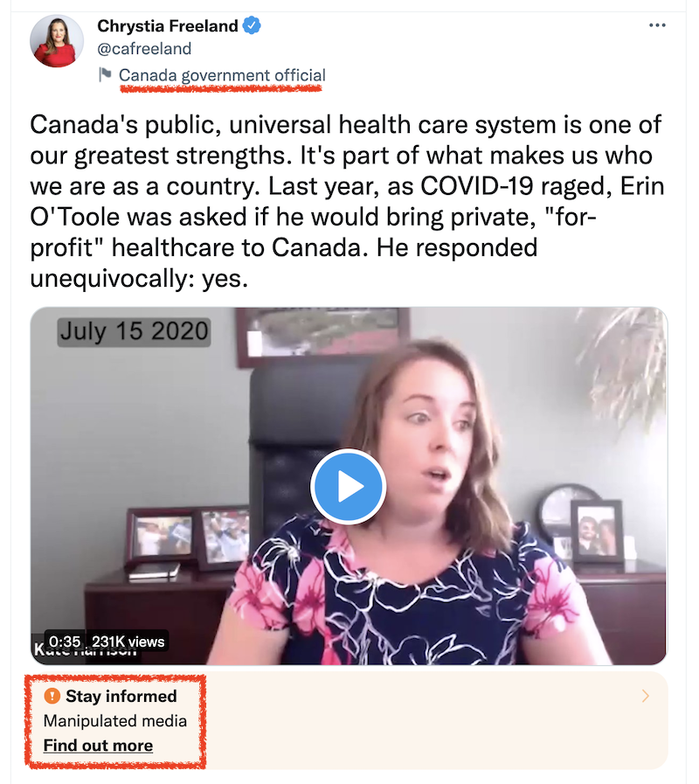Click the name caption on video

coord(85,650)
